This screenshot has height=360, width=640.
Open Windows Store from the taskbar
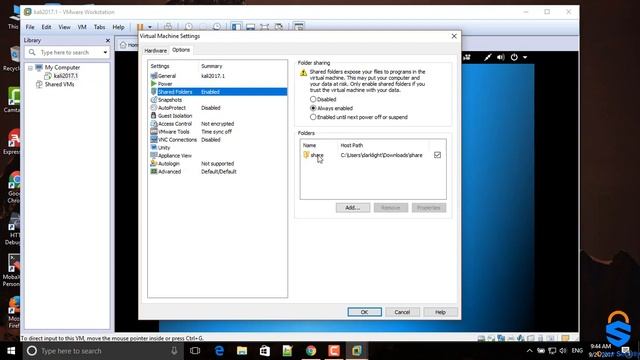pos(265,351)
